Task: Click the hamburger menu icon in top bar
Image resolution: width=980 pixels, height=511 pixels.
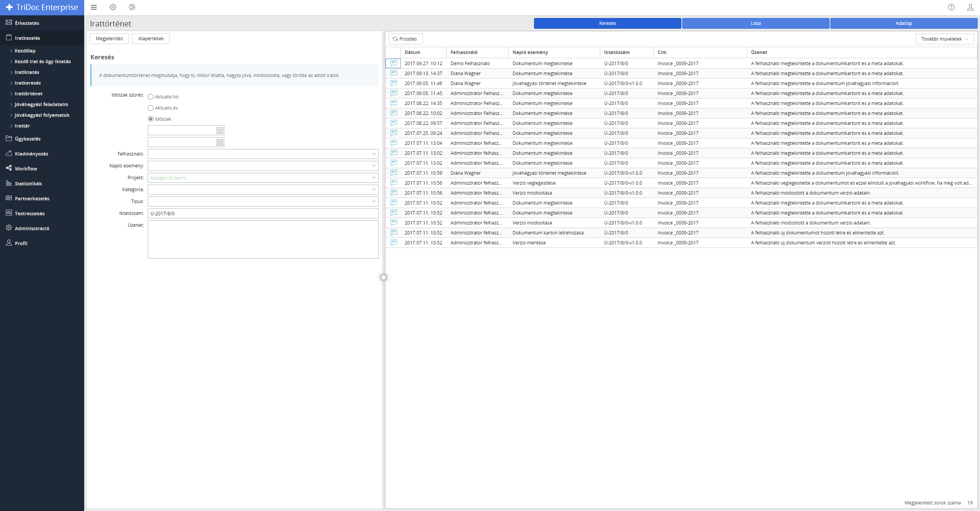Action: (x=94, y=7)
